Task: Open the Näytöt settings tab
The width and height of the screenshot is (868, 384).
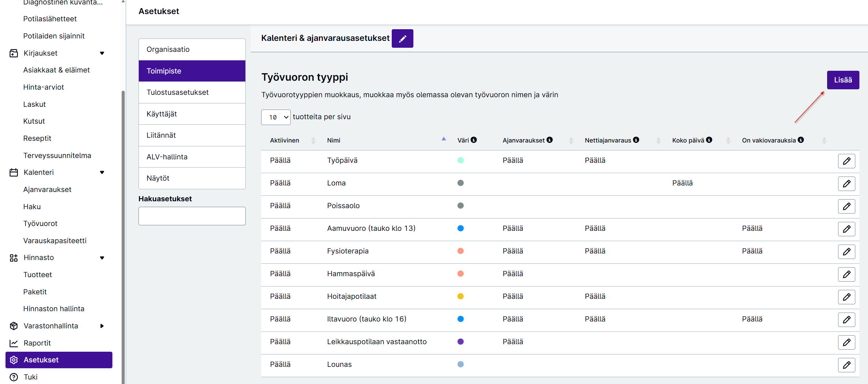Action: pos(192,178)
